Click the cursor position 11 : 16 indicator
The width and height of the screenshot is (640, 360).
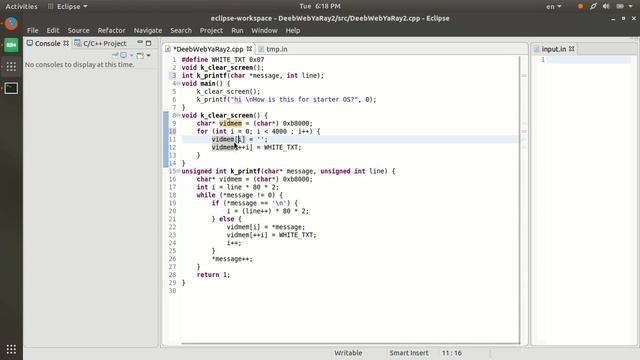click(451, 353)
